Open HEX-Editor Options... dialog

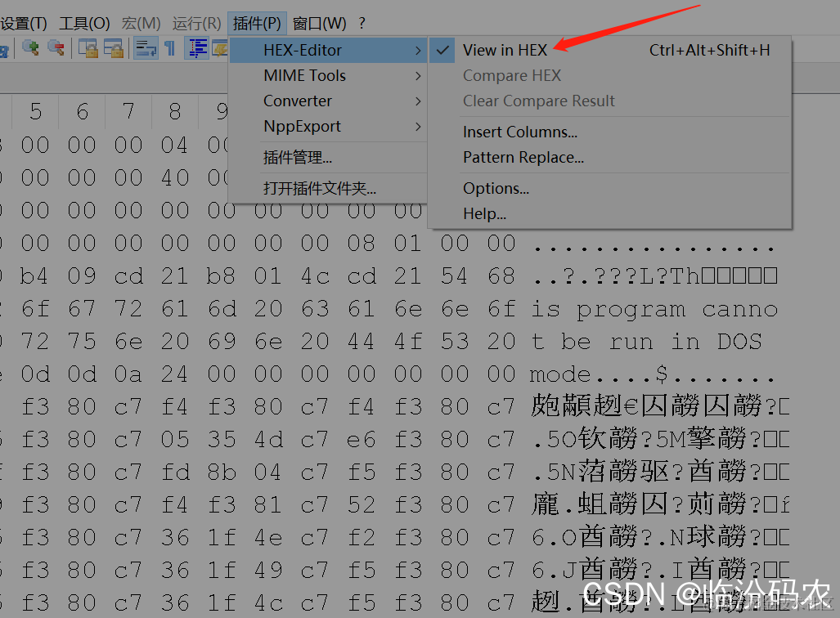click(x=609, y=189)
